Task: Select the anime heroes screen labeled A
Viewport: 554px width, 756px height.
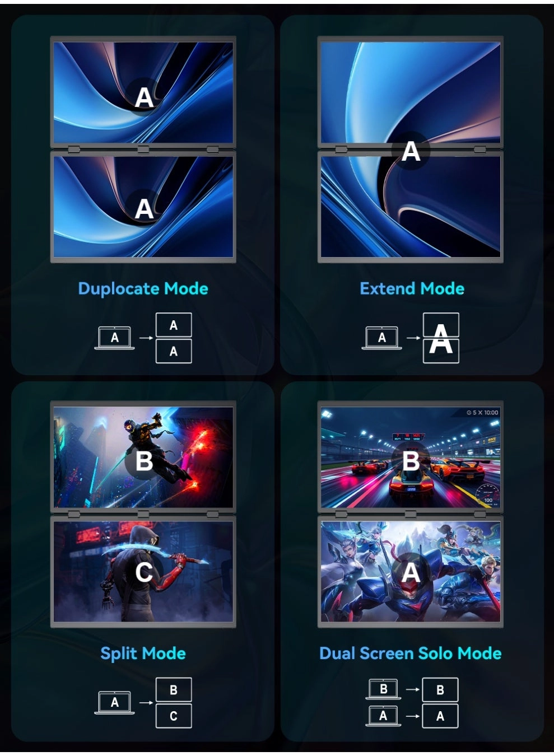Action: click(411, 571)
